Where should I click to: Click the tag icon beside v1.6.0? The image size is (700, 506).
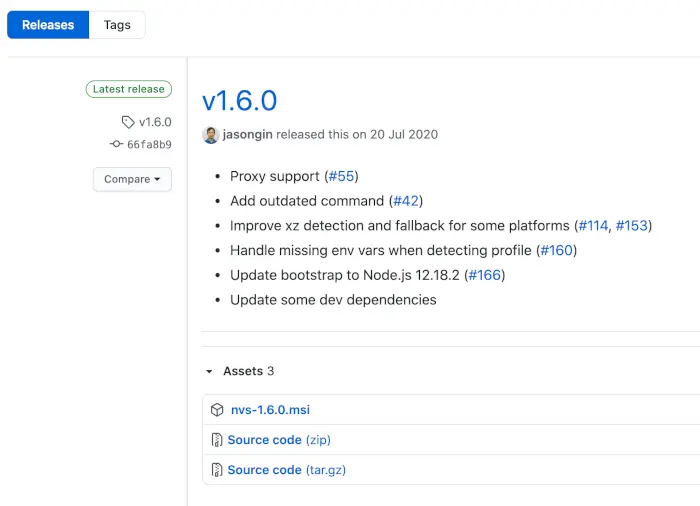pyautogui.click(x=128, y=122)
